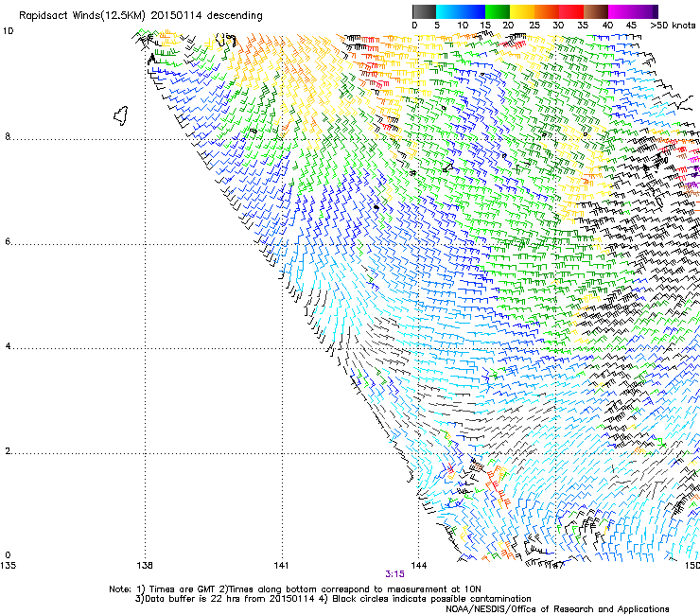Click the legend tick label 25

point(534,25)
